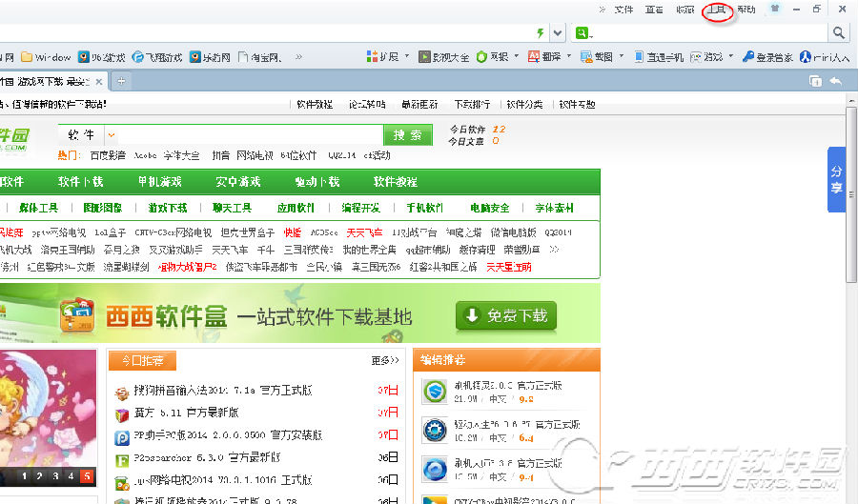The width and height of the screenshot is (858, 504).
Task: Select carousel slide number 5
Action: point(87,476)
